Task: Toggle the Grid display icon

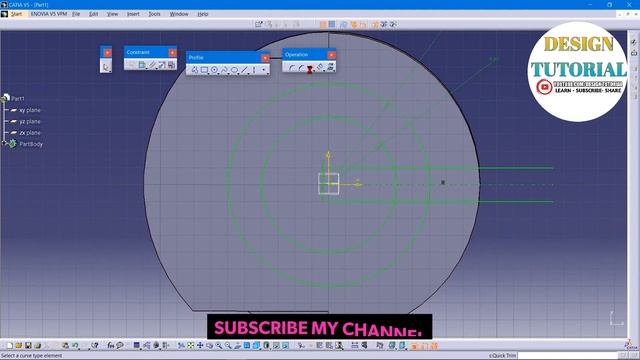Action: (x=323, y=24)
